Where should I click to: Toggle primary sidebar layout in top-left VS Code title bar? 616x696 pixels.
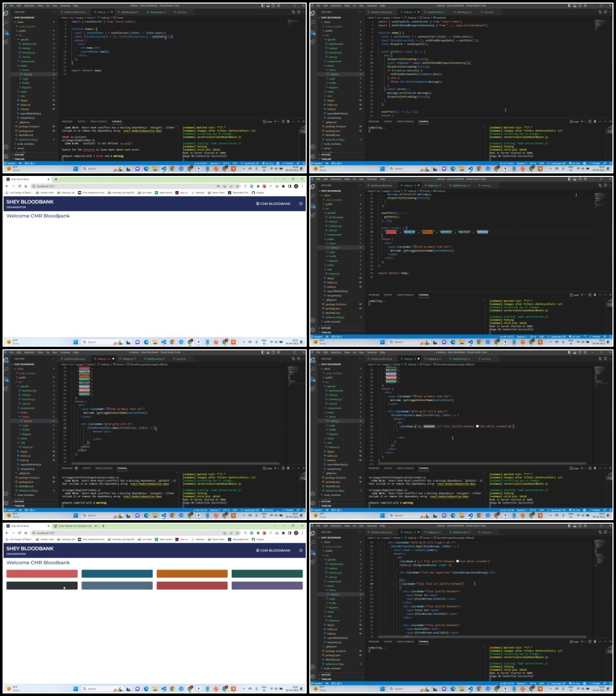pyautogui.click(x=263, y=6)
